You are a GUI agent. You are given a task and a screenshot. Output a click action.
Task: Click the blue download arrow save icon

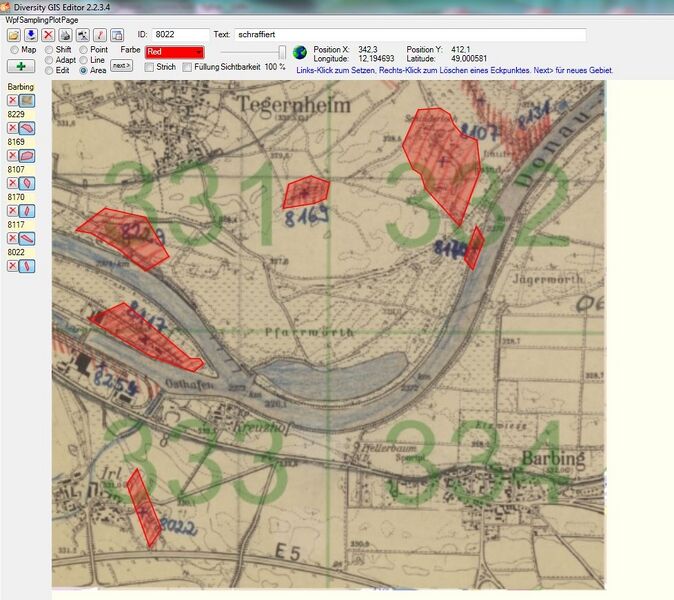tap(31, 35)
